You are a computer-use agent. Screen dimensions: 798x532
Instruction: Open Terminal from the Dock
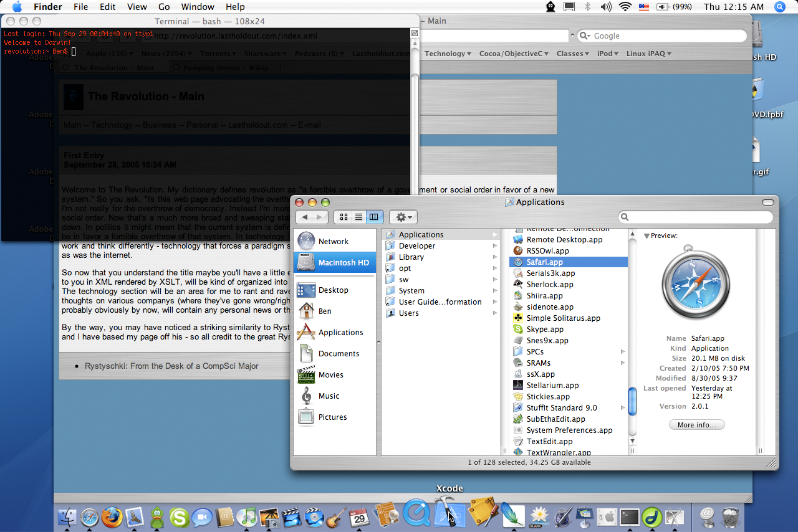pos(630,516)
